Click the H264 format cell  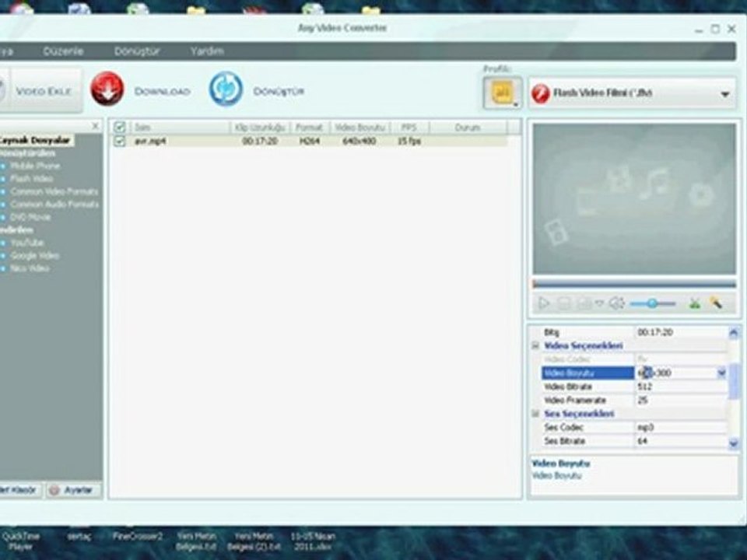coord(310,141)
